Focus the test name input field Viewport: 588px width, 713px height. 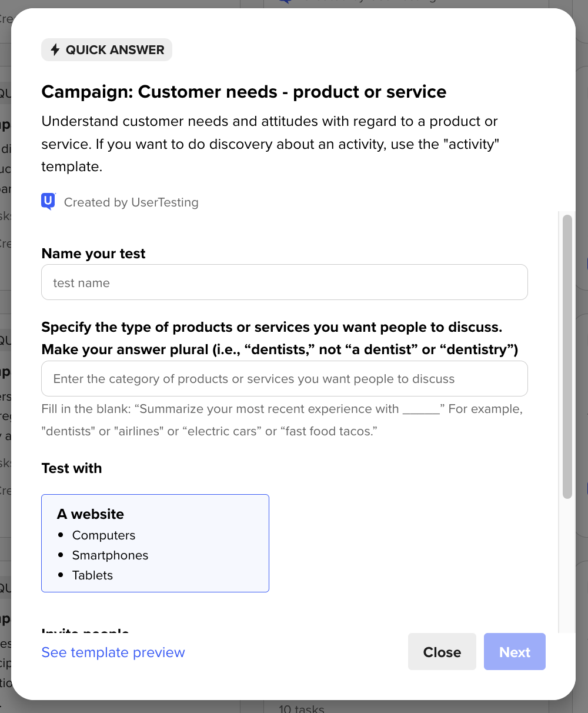pyautogui.click(x=285, y=282)
